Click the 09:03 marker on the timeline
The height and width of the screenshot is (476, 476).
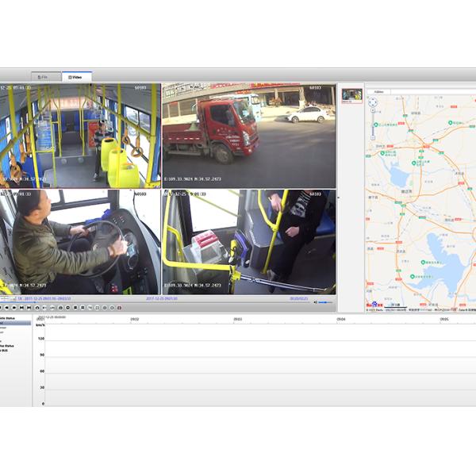point(237,319)
